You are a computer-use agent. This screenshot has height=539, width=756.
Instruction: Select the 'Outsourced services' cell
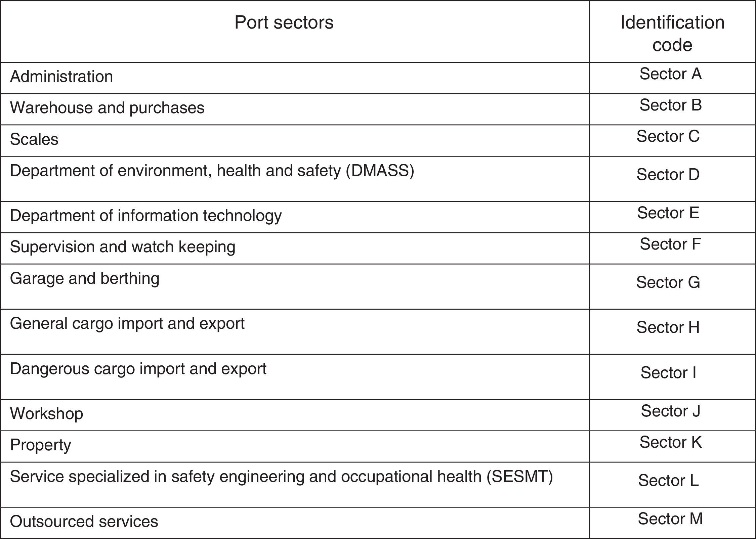pyautogui.click(x=84, y=522)
